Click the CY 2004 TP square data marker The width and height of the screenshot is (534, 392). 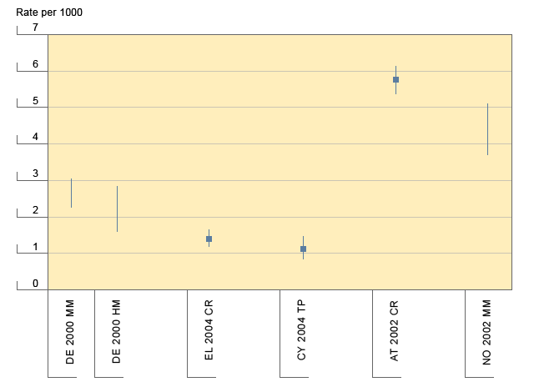point(303,249)
